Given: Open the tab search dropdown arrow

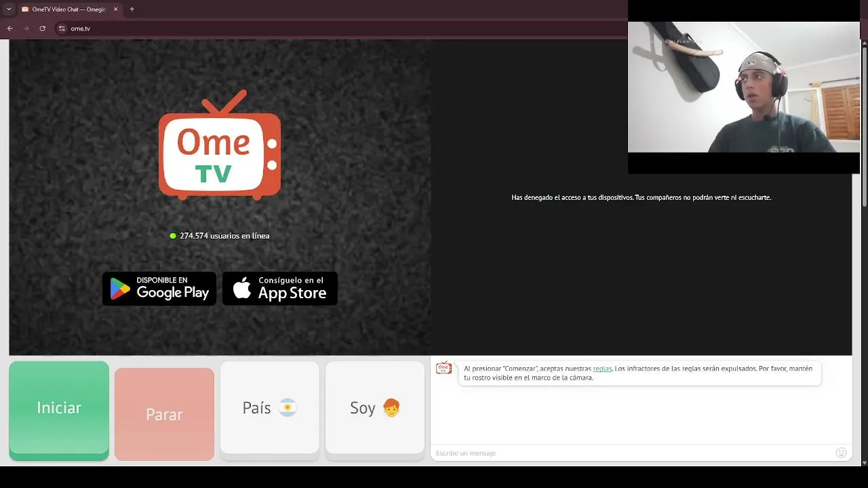Looking at the screenshot, I should coord(8,9).
